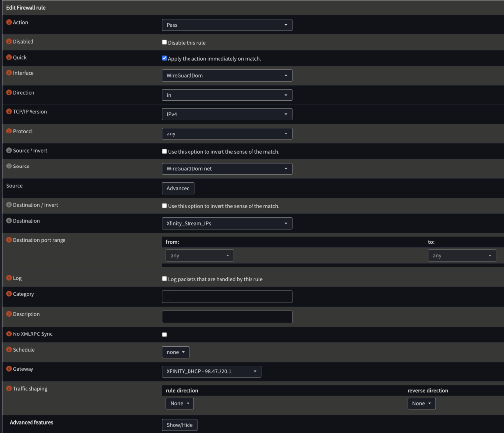
Task: Click the info icon next to Category
Action: pyautogui.click(x=9, y=294)
